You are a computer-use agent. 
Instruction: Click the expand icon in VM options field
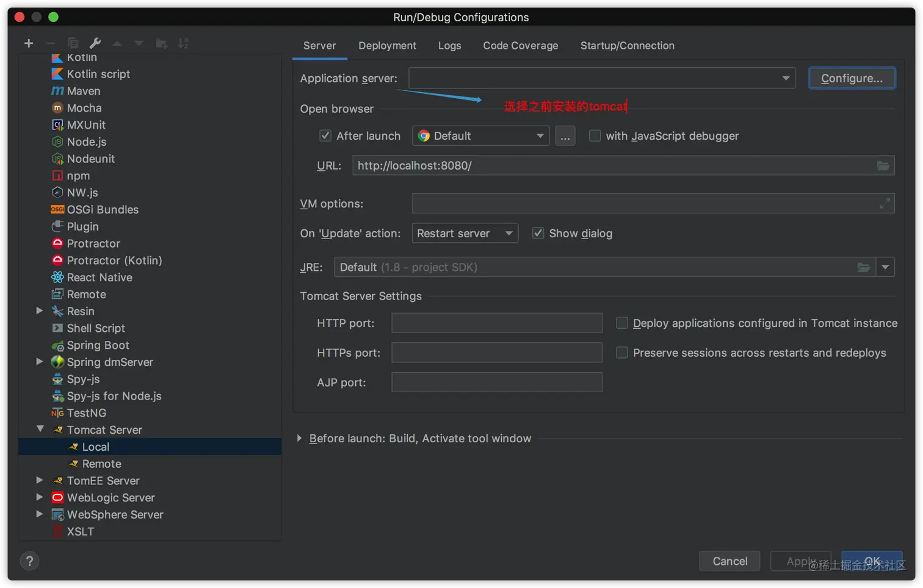[884, 204]
